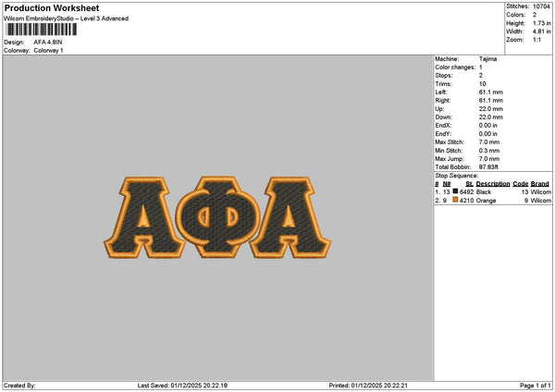The image size is (555, 392).
Task: Click the 'Black' description in stop sequence
Action: pos(484,192)
